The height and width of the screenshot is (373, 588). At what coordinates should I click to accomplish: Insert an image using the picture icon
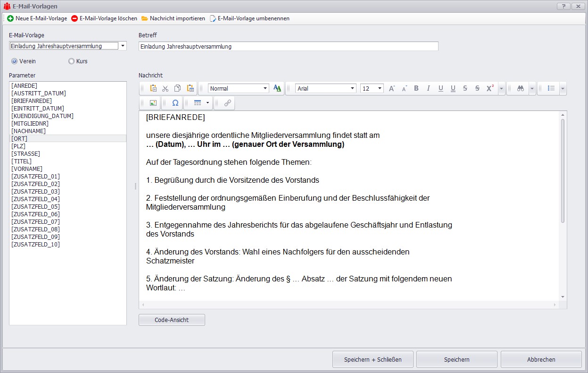[153, 103]
